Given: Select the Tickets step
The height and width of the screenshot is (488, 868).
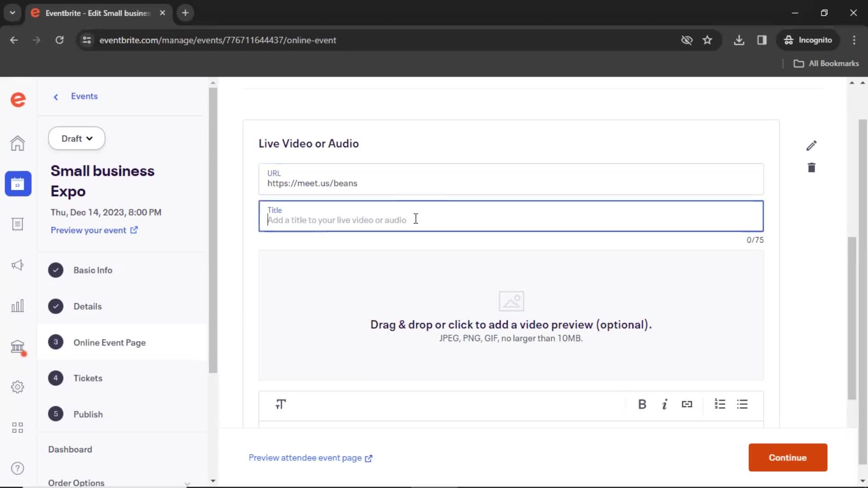Looking at the screenshot, I should click(x=122, y=378).
